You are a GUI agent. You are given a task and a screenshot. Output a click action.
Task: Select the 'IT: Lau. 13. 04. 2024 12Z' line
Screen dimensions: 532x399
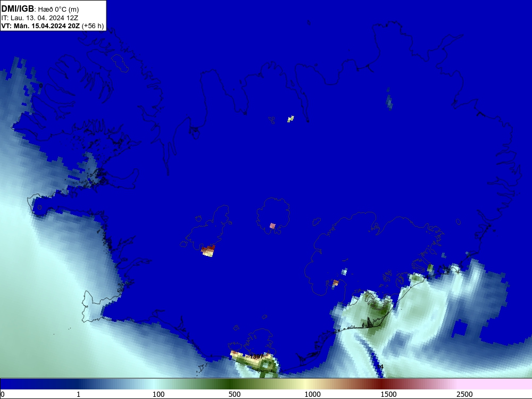tap(40, 18)
